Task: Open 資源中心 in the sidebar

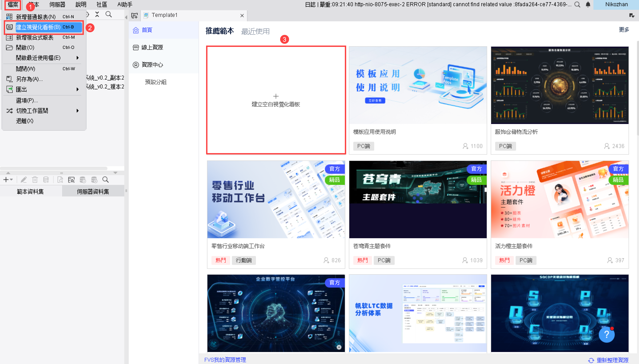Action: (x=164, y=65)
